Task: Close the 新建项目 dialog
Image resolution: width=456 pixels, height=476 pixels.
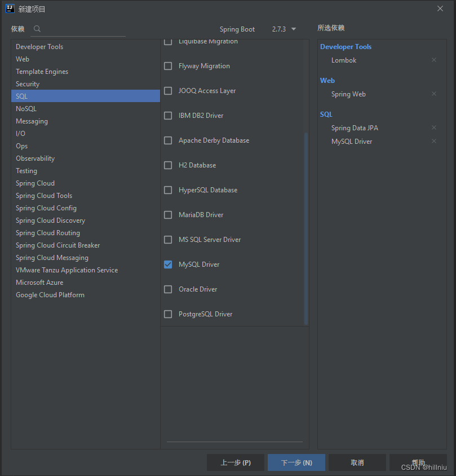Action: [x=440, y=8]
